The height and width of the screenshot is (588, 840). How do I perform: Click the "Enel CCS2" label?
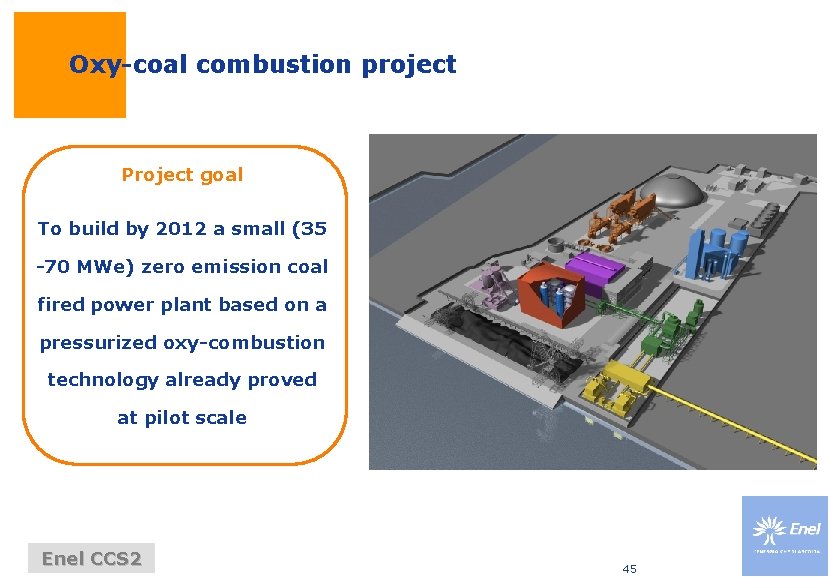click(x=92, y=559)
